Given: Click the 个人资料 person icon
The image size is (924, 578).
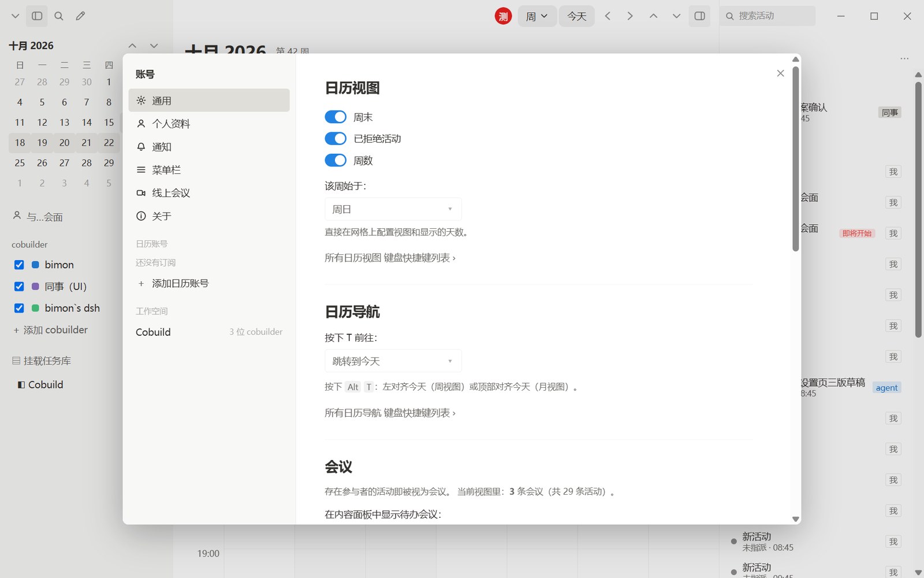Looking at the screenshot, I should point(141,124).
